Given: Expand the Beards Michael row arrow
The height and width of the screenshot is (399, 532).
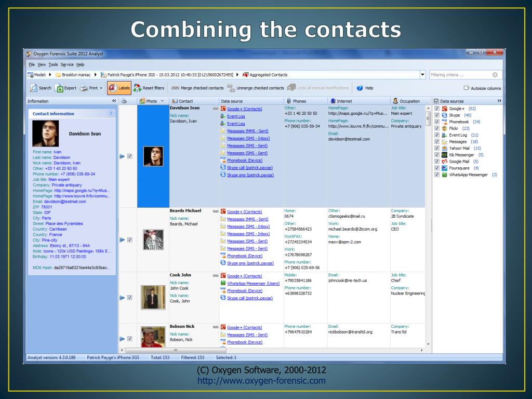Looking at the screenshot, I should click(x=122, y=240).
